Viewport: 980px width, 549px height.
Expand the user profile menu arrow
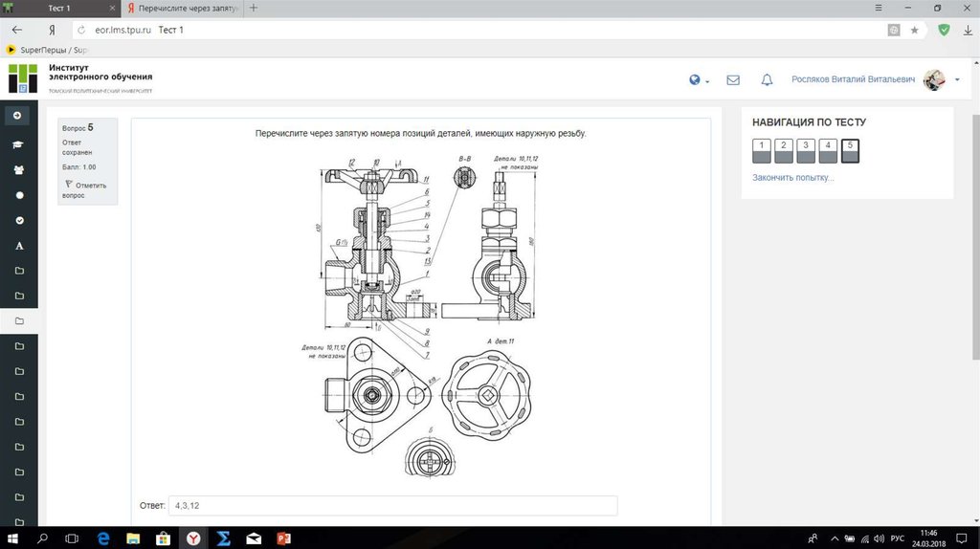click(957, 80)
